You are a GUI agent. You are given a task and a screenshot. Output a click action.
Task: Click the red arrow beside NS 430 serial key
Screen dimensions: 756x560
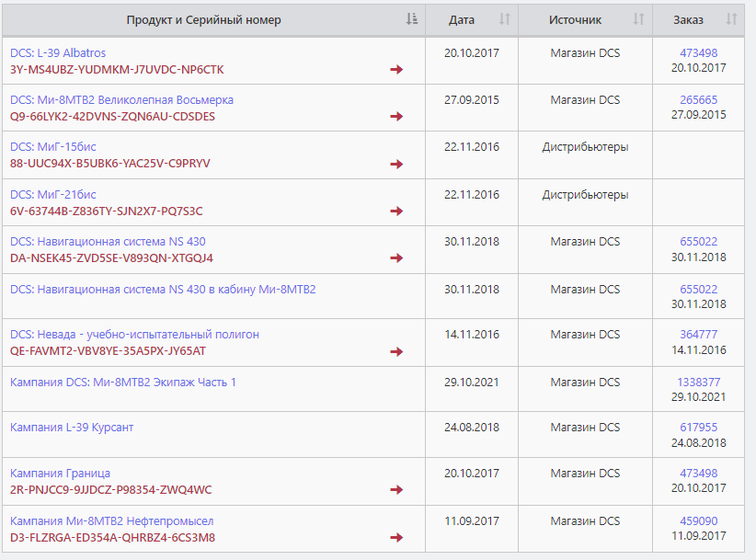tap(396, 257)
